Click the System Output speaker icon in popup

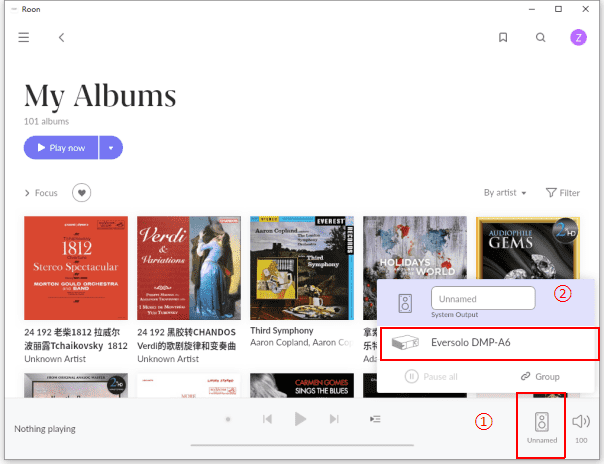(405, 303)
